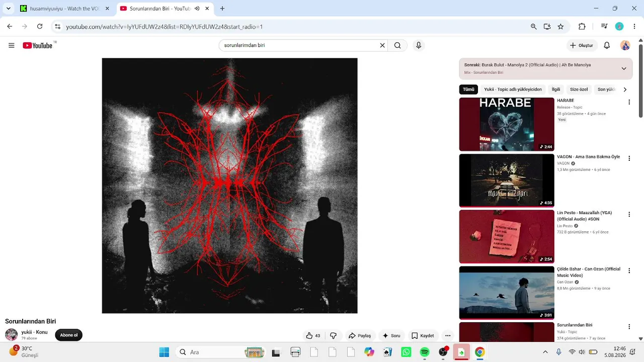This screenshot has height=362, width=644.
Task: Save the video with Kaydet
Action: pos(423,335)
